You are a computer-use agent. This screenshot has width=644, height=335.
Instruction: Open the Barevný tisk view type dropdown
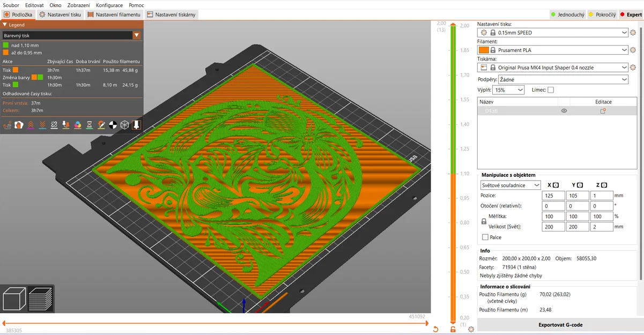click(71, 35)
